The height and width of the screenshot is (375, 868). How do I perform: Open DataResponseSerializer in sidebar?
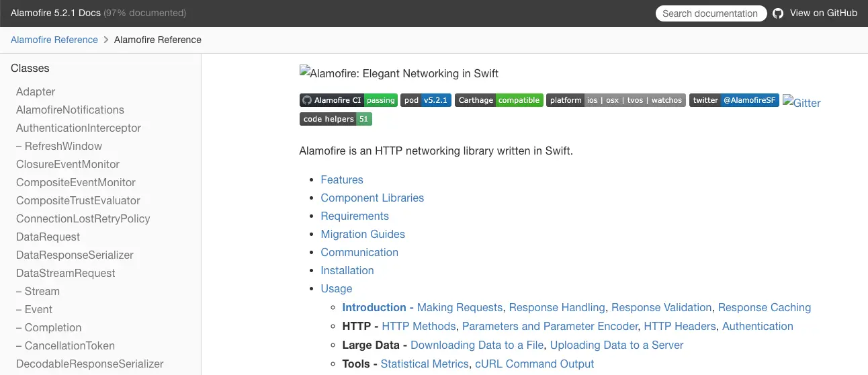(x=75, y=255)
